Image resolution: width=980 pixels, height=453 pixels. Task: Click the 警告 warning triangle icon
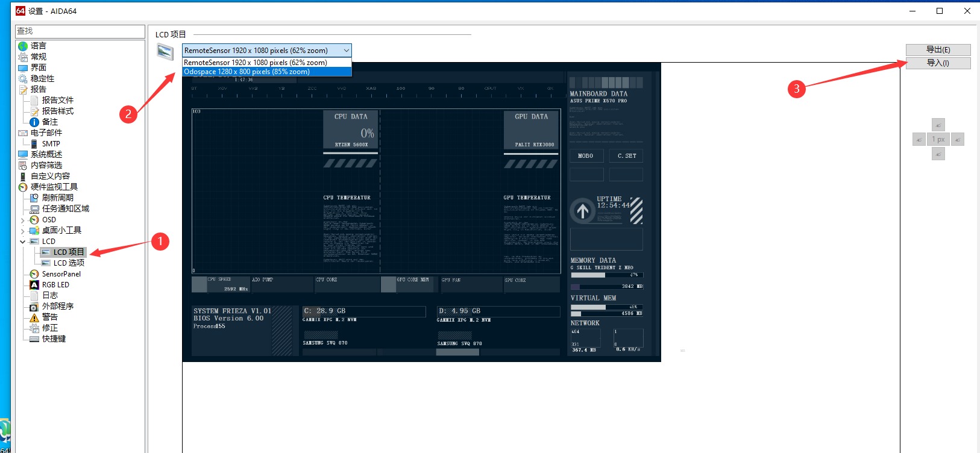pyautogui.click(x=34, y=317)
